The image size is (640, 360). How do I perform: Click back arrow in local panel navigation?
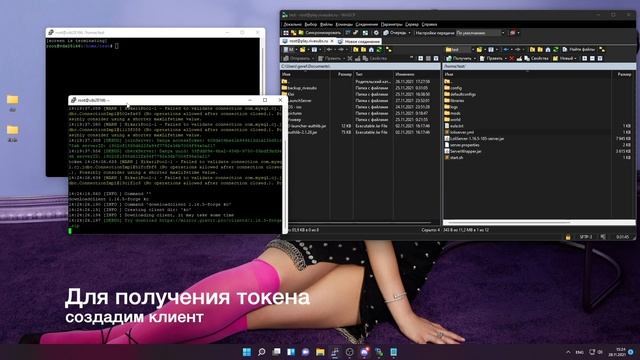point(330,49)
